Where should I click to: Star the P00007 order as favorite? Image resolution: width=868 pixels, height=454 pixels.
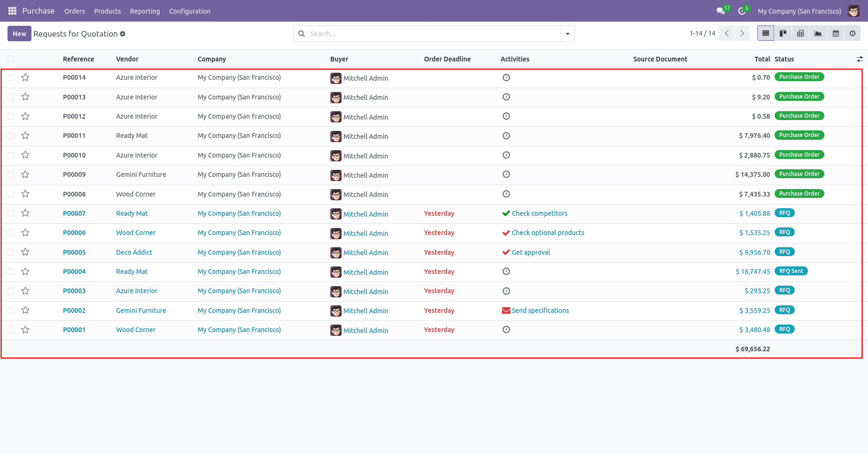pyautogui.click(x=25, y=213)
